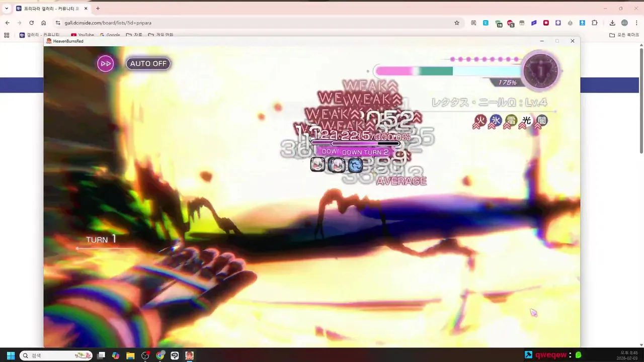Close the HeavenBurnsRed game window
The height and width of the screenshot is (362, 644).
(573, 41)
